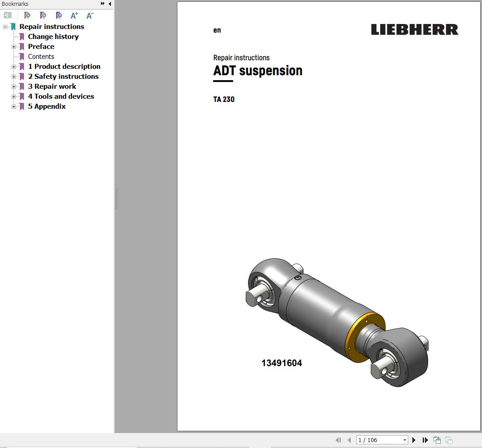
Task: Expand the 4 Tools and devices bookmark
Action: click(x=14, y=96)
